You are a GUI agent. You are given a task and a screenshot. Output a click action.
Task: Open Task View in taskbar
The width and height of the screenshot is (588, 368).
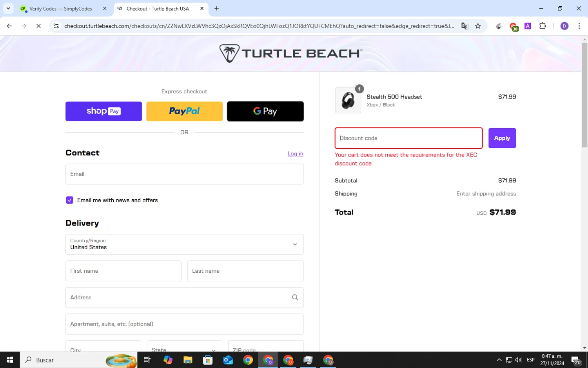pos(147,360)
